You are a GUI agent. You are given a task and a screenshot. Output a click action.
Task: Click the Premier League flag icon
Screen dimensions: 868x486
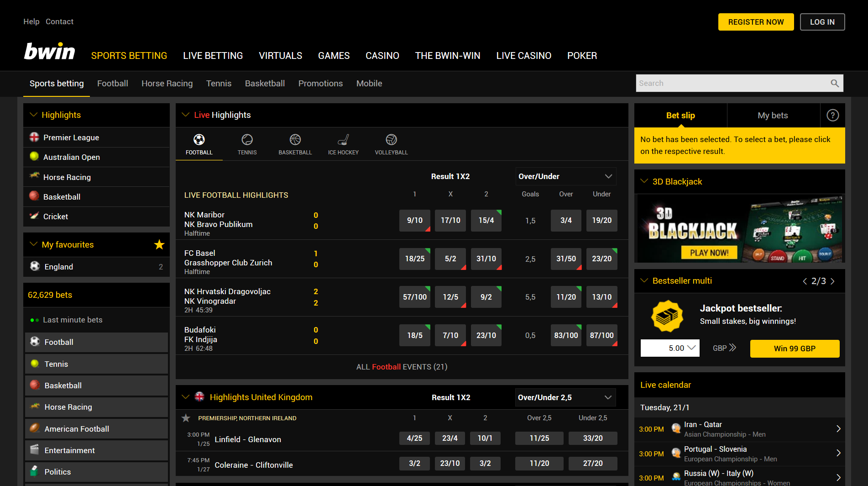coord(34,137)
